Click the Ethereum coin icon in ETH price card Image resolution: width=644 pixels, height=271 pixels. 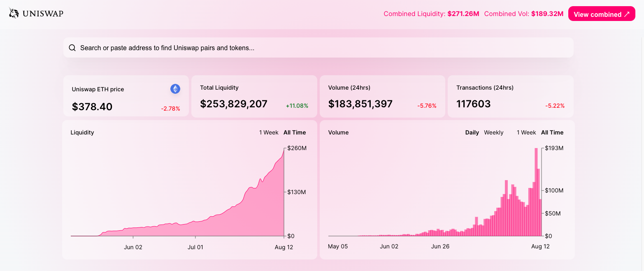click(x=175, y=89)
